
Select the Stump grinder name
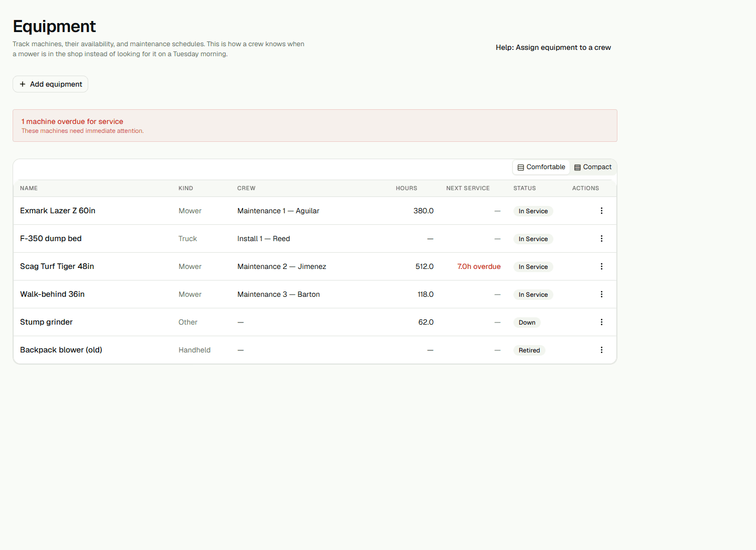coord(46,322)
